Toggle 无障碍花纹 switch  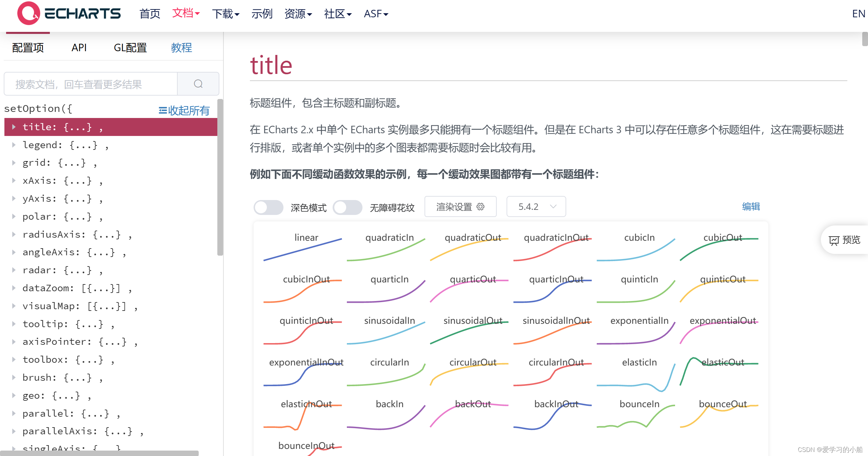(348, 207)
